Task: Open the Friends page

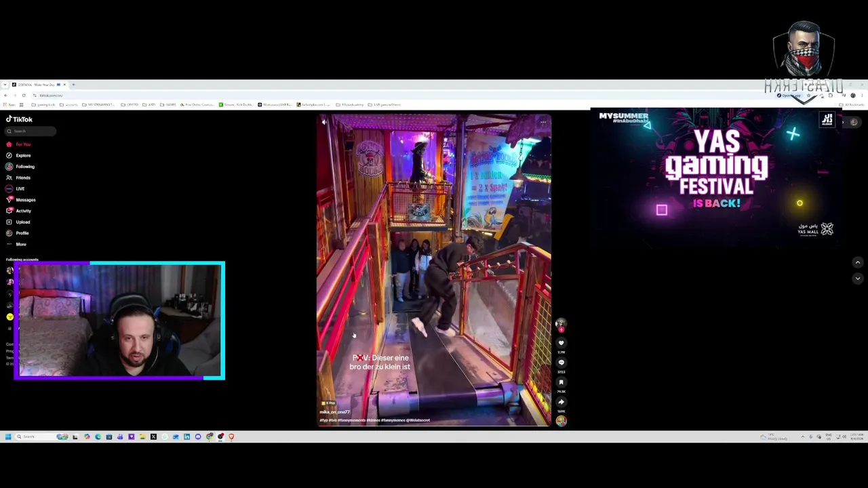Action: click(19, 178)
